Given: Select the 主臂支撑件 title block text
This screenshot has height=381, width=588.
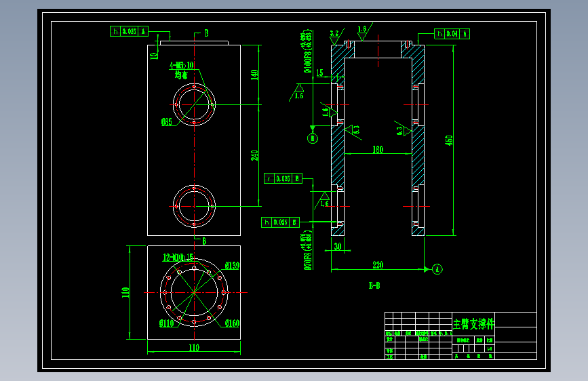Looking at the screenshot, I should tap(473, 323).
